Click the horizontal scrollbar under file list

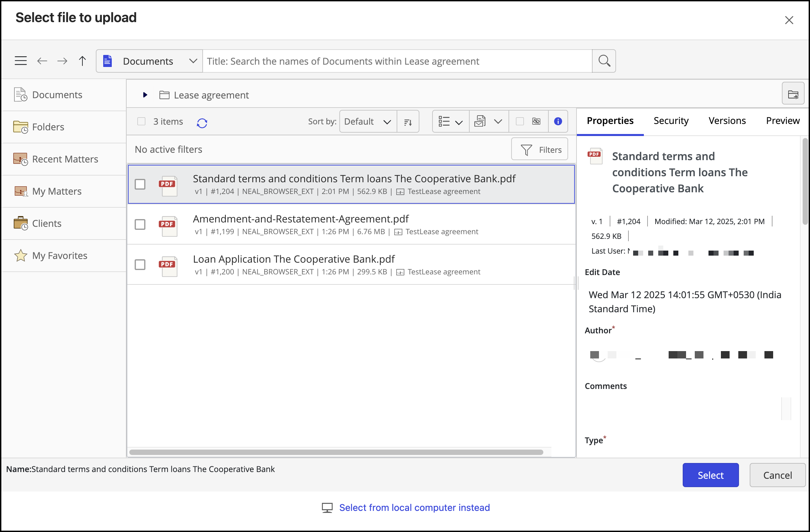click(x=336, y=452)
